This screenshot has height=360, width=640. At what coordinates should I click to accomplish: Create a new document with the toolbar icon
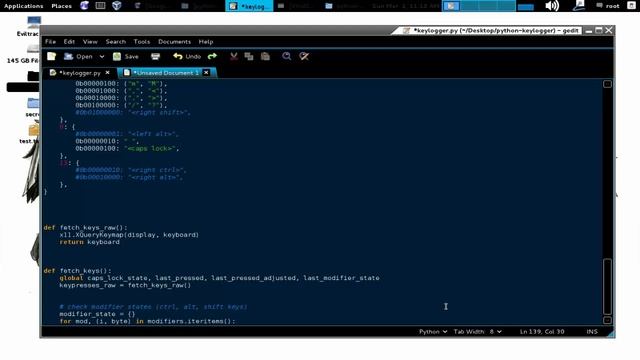click(51, 56)
